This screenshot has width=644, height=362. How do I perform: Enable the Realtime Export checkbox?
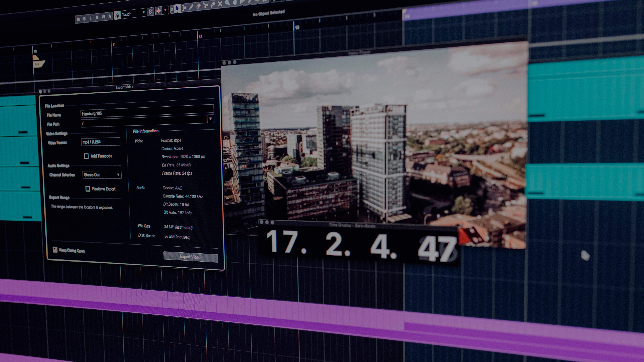(88, 189)
